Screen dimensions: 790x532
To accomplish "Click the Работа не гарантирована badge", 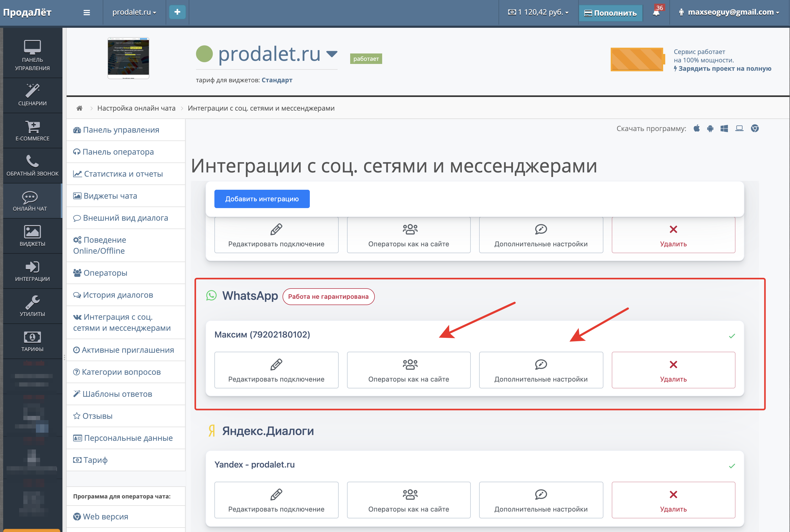I will coord(328,297).
